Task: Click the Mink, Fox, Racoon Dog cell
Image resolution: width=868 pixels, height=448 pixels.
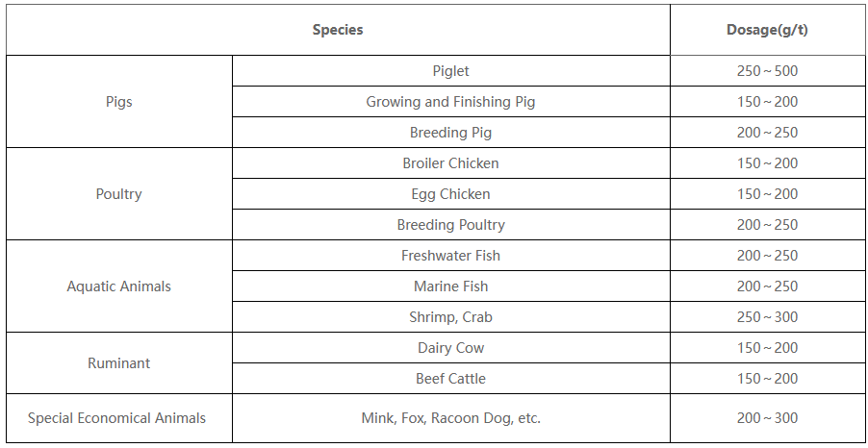Action: click(x=450, y=418)
